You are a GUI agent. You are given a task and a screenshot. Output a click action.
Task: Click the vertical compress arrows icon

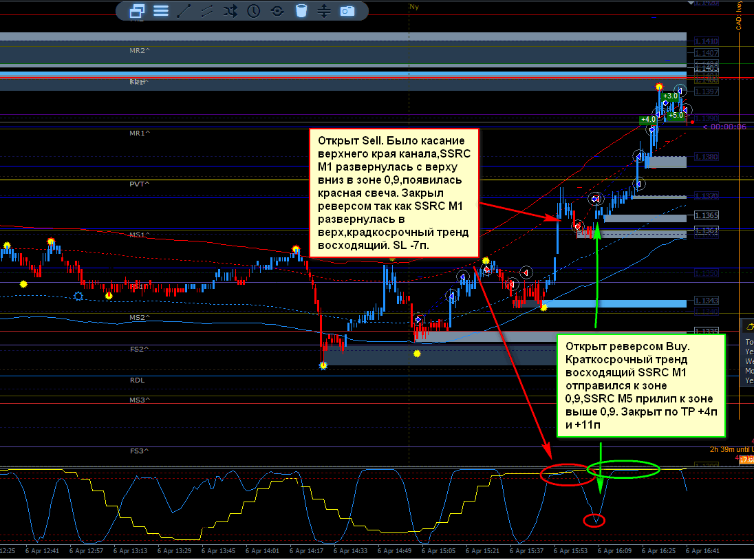(324, 10)
